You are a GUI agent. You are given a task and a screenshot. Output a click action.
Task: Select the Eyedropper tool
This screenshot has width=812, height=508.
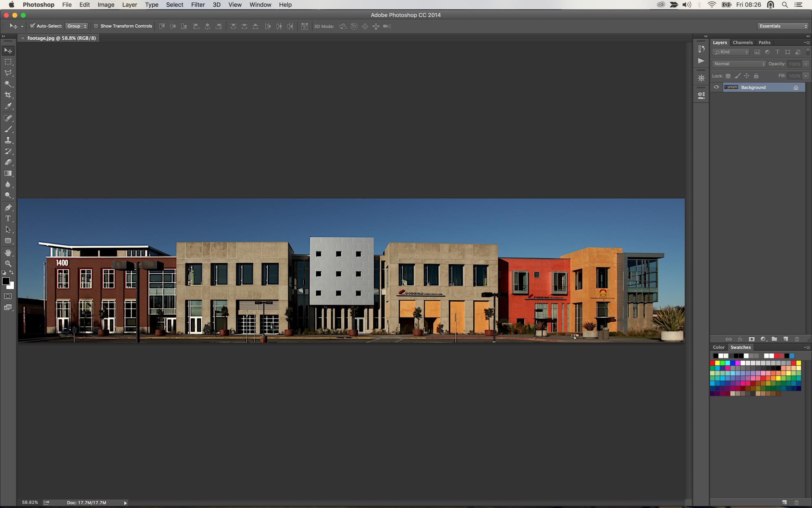pyautogui.click(x=8, y=106)
